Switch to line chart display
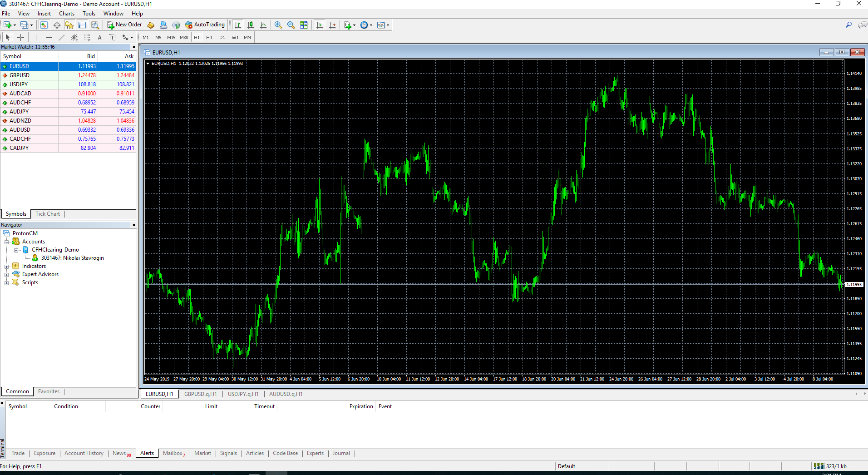This screenshot has height=475, width=868. (263, 25)
